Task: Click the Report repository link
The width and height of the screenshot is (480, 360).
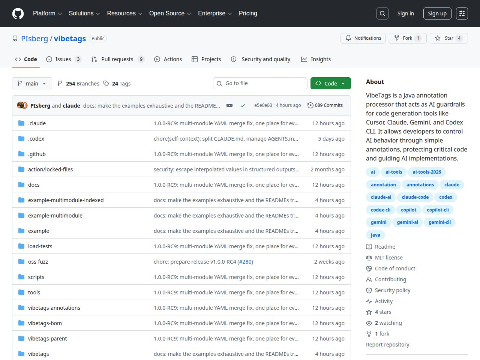Action: click(x=387, y=345)
